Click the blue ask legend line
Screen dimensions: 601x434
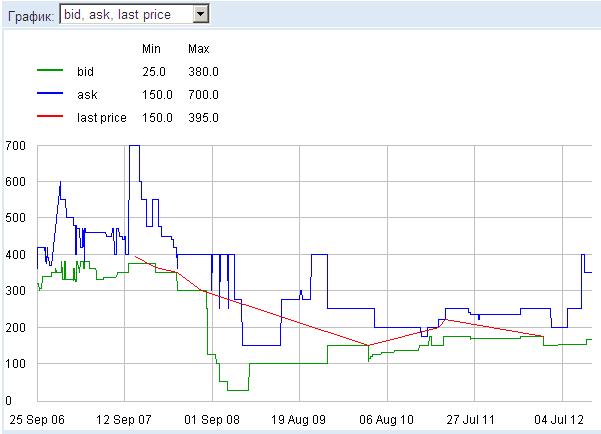(50, 93)
